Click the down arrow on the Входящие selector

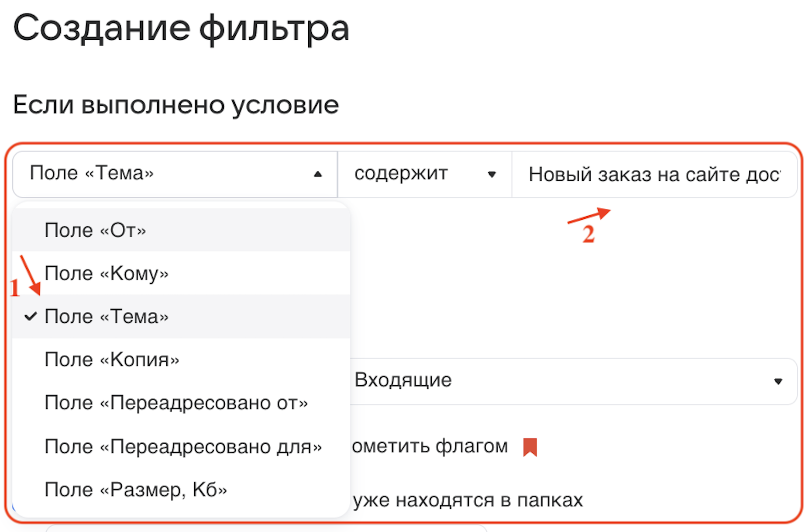point(778,381)
